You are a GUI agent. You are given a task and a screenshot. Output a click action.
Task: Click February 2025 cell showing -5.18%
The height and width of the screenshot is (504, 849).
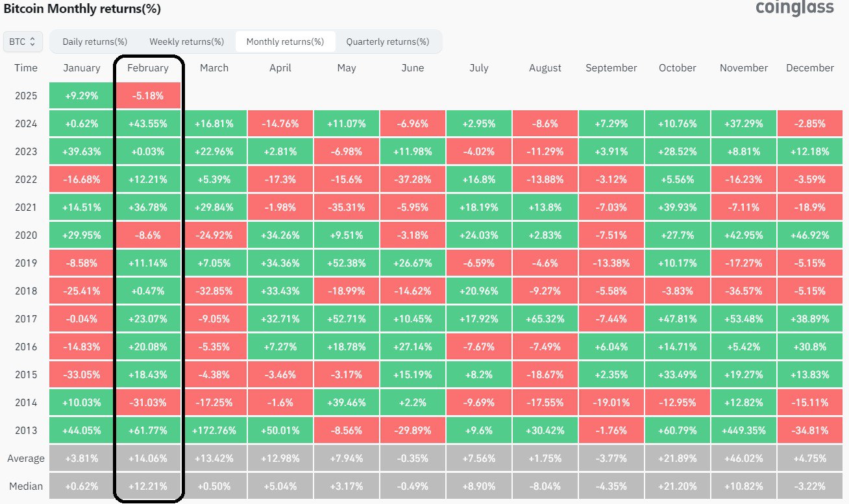(148, 96)
